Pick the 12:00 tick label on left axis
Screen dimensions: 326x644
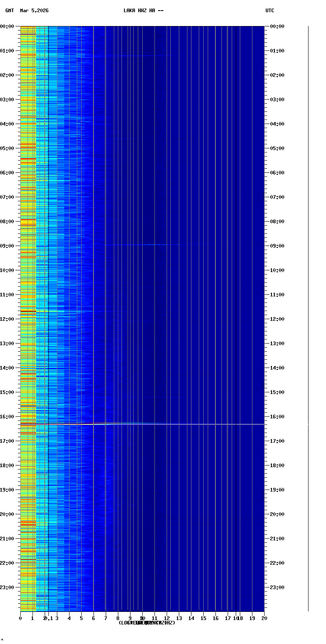point(7,319)
